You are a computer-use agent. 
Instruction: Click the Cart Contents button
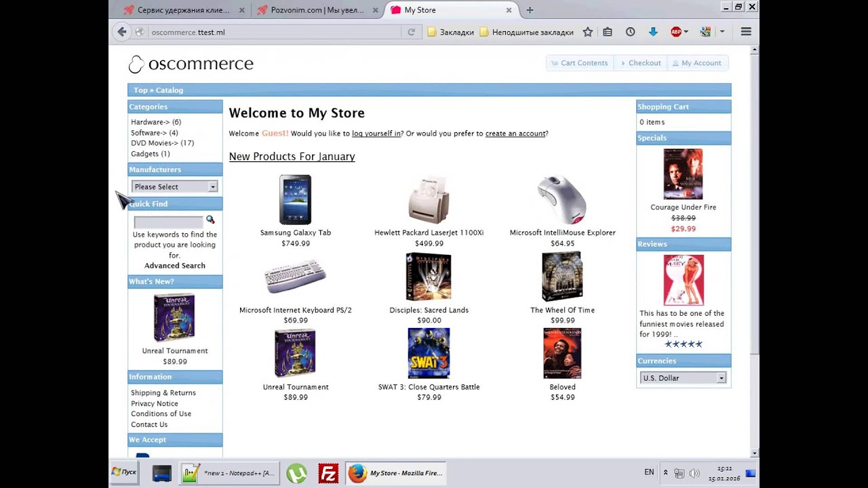pos(579,63)
